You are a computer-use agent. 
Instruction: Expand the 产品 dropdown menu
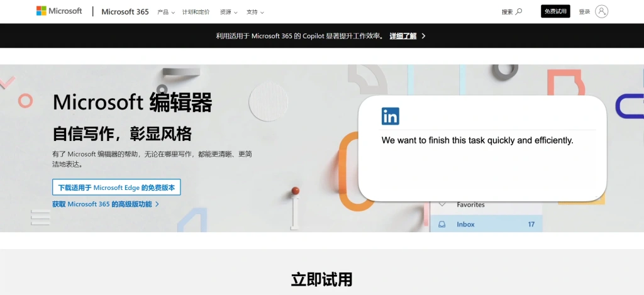coord(166,12)
